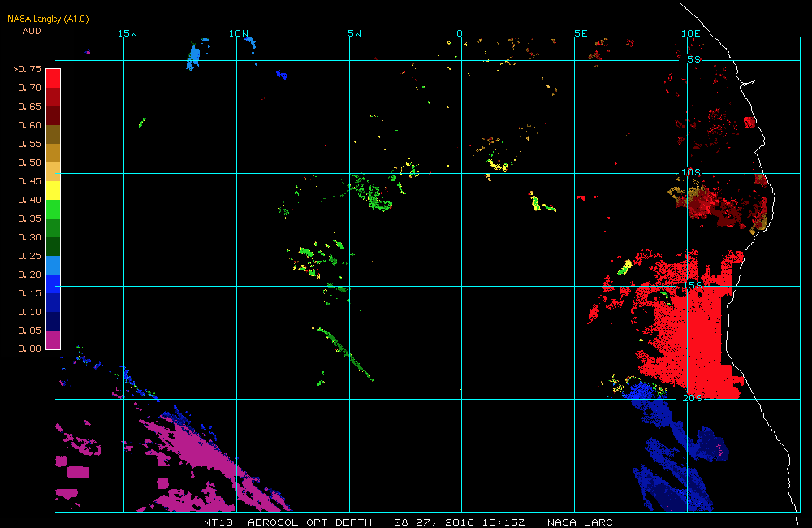Select the '0.45' legend value

pyautogui.click(x=29, y=181)
